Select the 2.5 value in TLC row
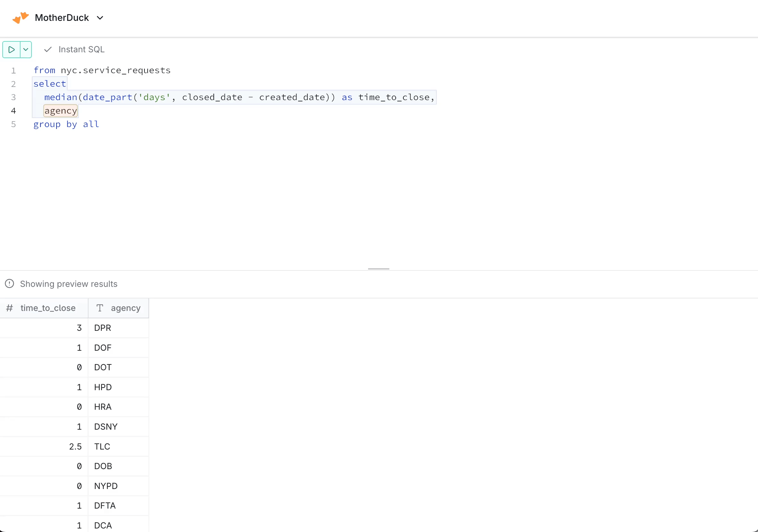The width and height of the screenshot is (758, 532). 75,447
